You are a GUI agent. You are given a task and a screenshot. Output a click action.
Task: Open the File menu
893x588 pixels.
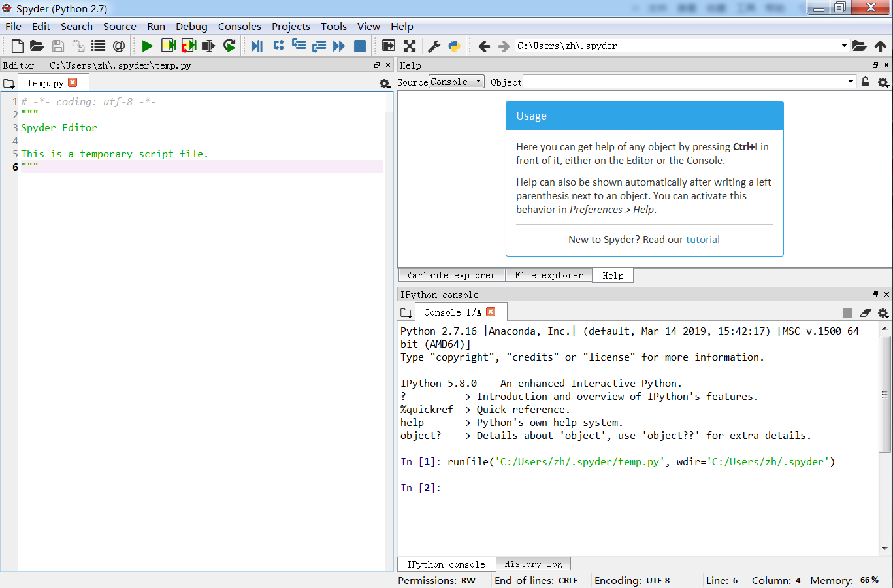coord(13,26)
